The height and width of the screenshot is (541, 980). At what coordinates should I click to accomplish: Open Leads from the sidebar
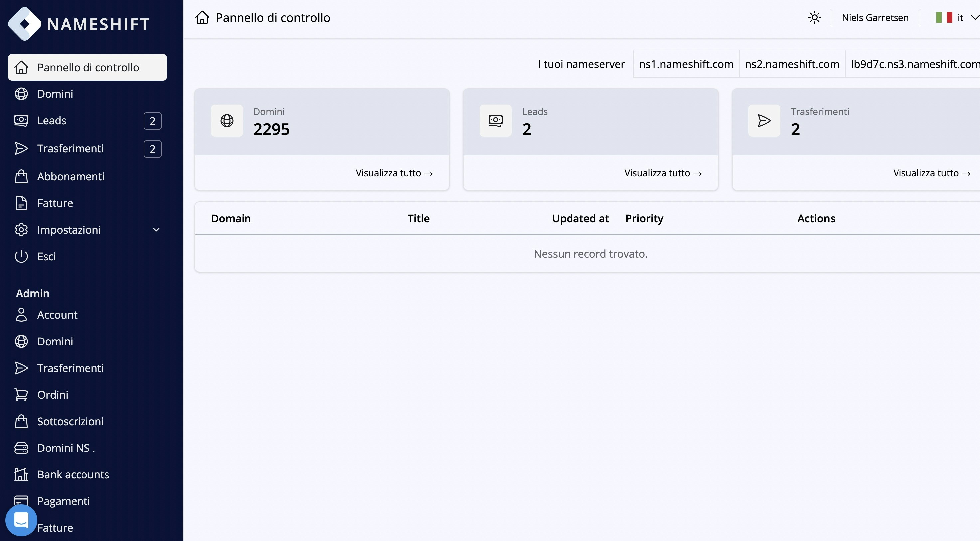tap(52, 120)
